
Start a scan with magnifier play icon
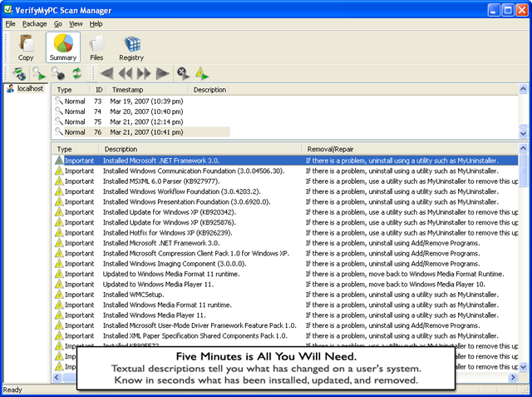pyautogui.click(x=39, y=73)
